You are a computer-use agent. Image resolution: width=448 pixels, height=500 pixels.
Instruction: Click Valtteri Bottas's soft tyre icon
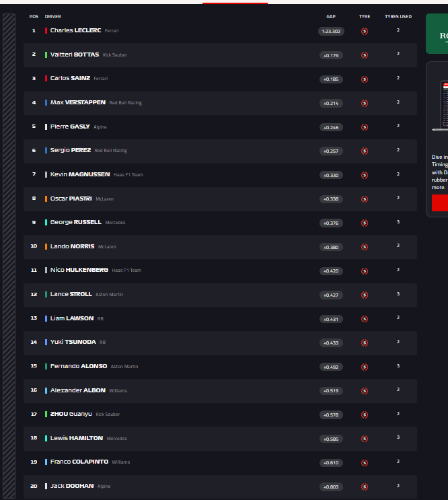point(365,55)
